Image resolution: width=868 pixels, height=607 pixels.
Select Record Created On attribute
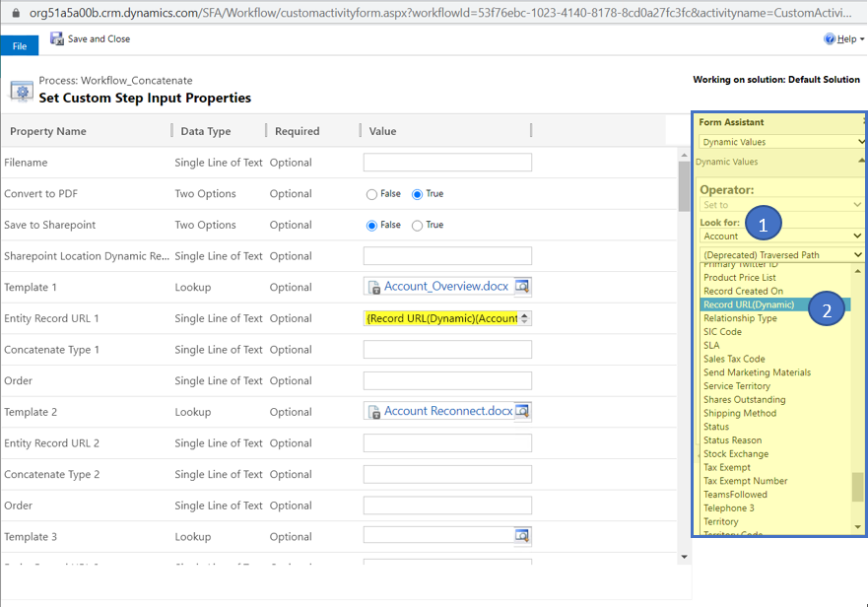coord(744,291)
